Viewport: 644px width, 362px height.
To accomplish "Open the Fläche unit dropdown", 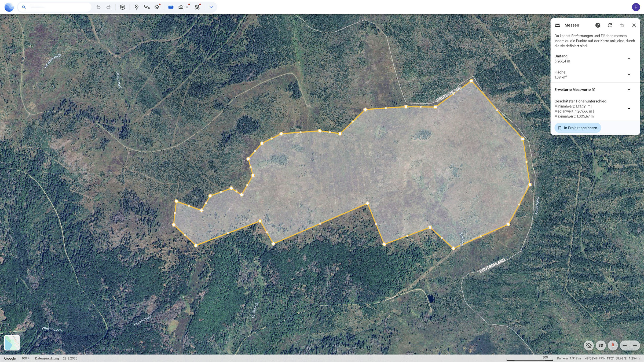I will (629, 75).
